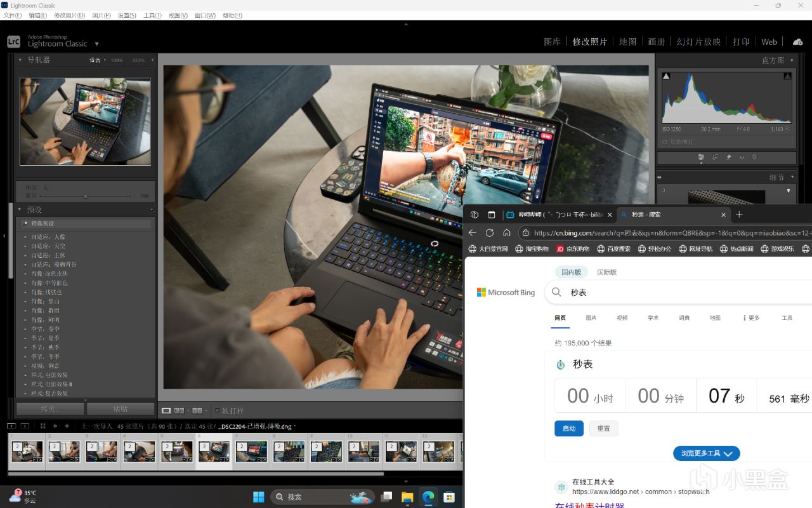The width and height of the screenshot is (812, 508).
Task: Go to Edge home page
Action: 506,233
